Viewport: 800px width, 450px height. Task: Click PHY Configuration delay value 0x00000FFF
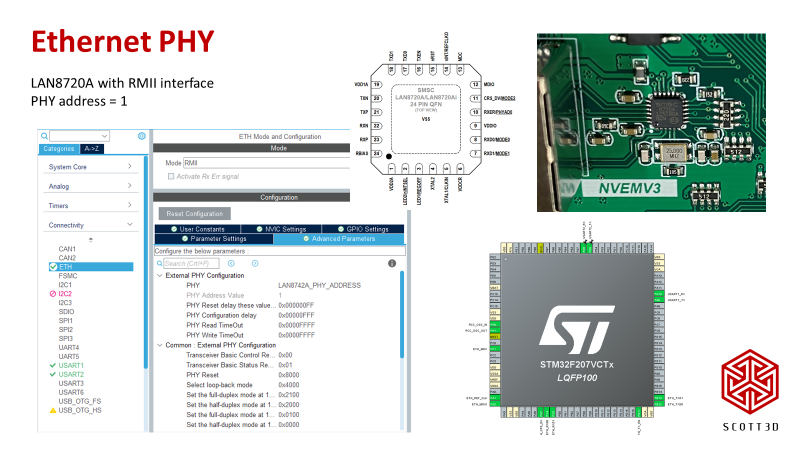pyautogui.click(x=296, y=315)
